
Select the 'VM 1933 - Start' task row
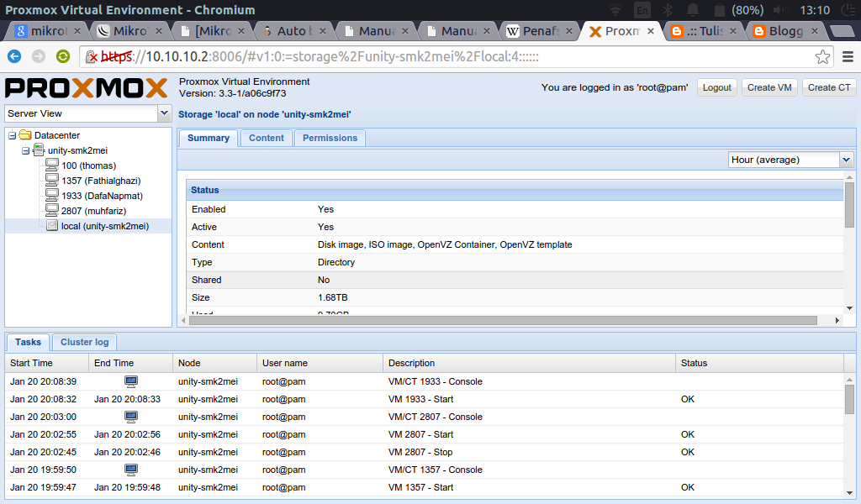click(425, 399)
